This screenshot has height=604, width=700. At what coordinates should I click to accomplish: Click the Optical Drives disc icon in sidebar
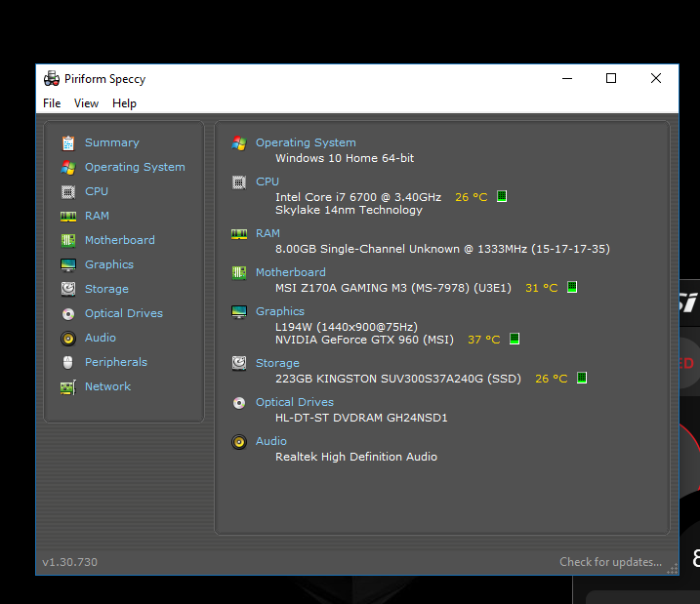click(x=68, y=314)
